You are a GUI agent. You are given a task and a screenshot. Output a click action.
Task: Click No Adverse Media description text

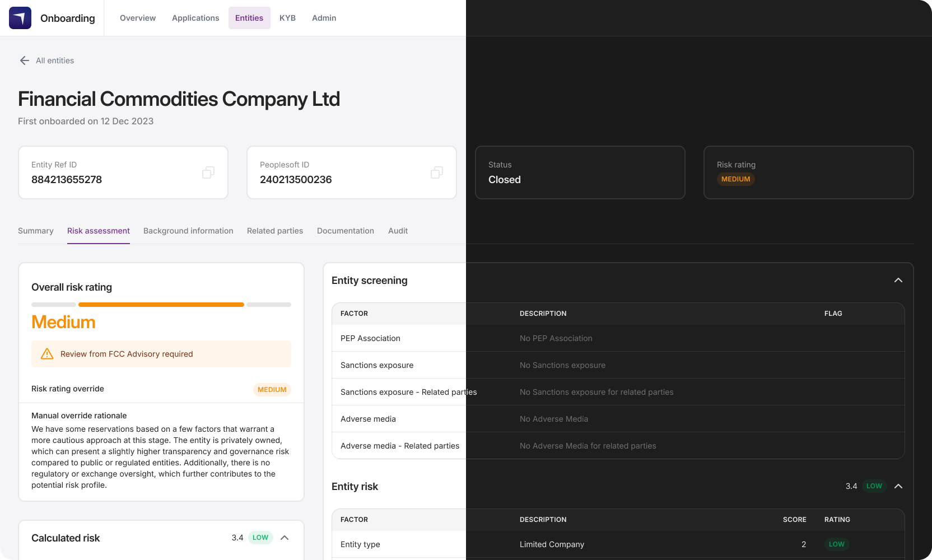coord(554,419)
